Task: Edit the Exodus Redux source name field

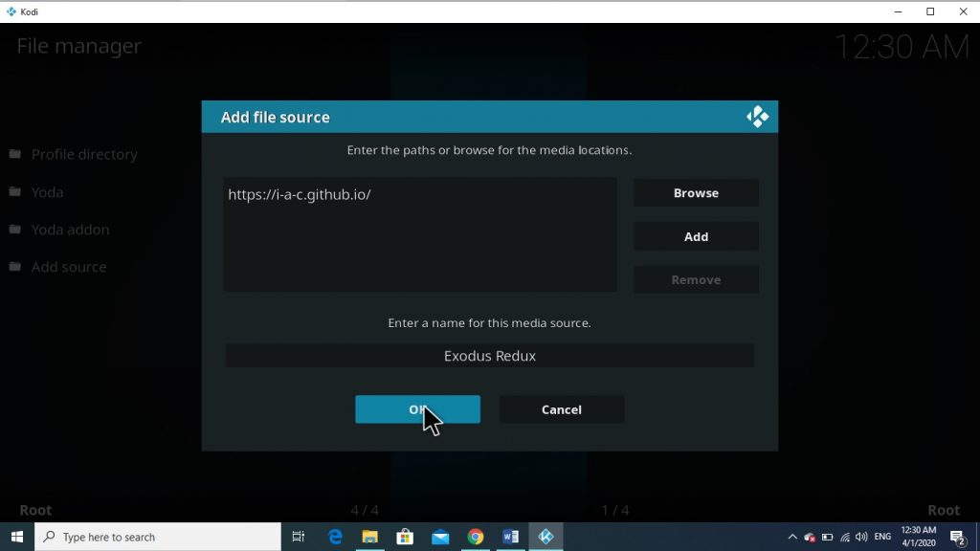Action: pyautogui.click(x=489, y=356)
